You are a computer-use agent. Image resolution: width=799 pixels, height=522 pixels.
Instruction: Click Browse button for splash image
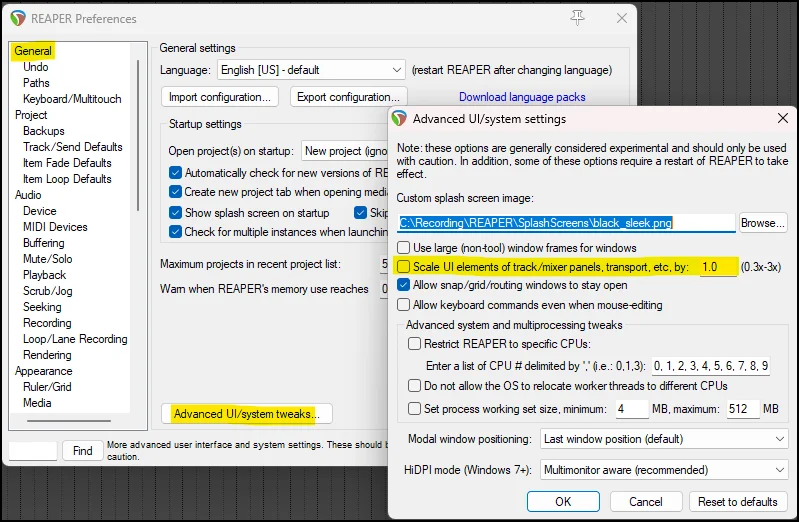tap(762, 223)
